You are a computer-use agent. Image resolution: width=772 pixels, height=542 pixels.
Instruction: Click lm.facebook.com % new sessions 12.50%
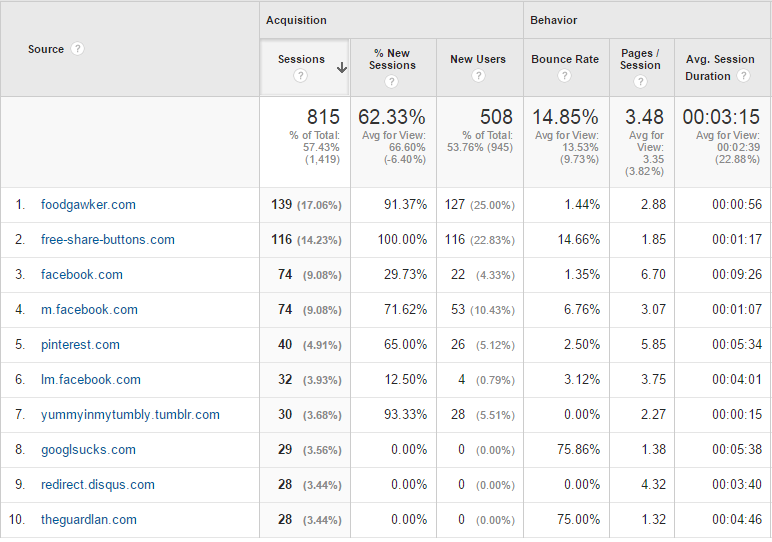(405, 379)
